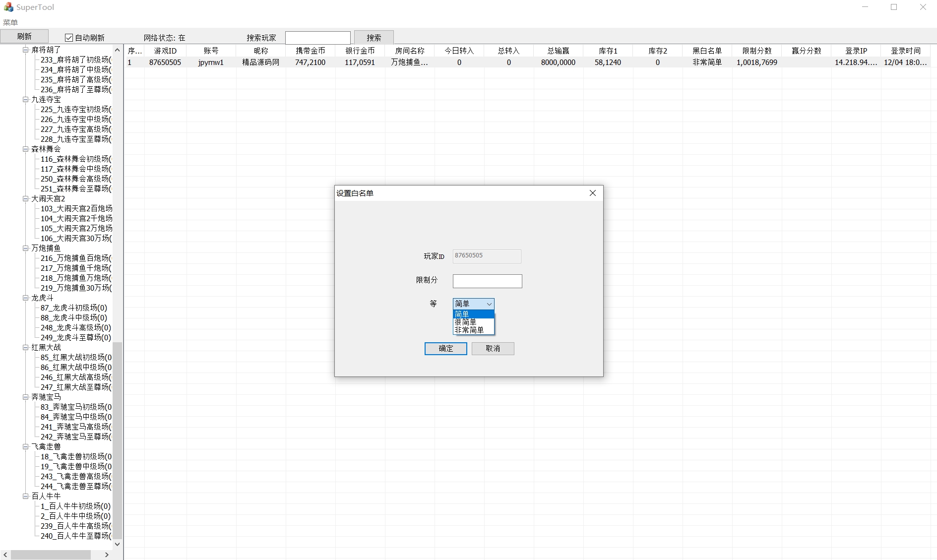Choose 非常简单 option in dropdown list
The height and width of the screenshot is (560, 937).
[469, 330]
